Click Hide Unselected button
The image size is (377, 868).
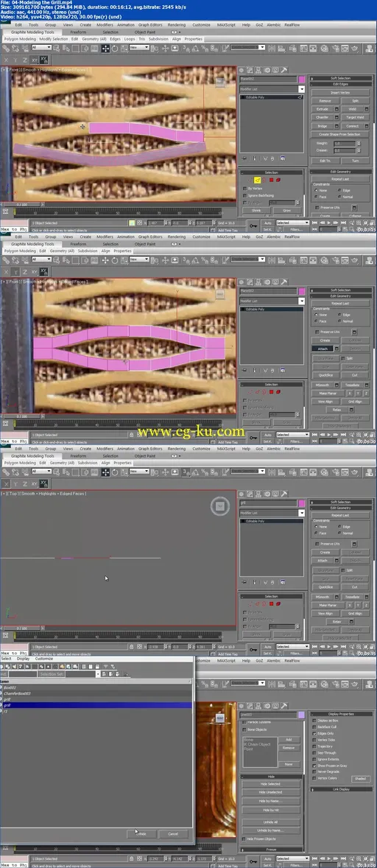click(271, 792)
